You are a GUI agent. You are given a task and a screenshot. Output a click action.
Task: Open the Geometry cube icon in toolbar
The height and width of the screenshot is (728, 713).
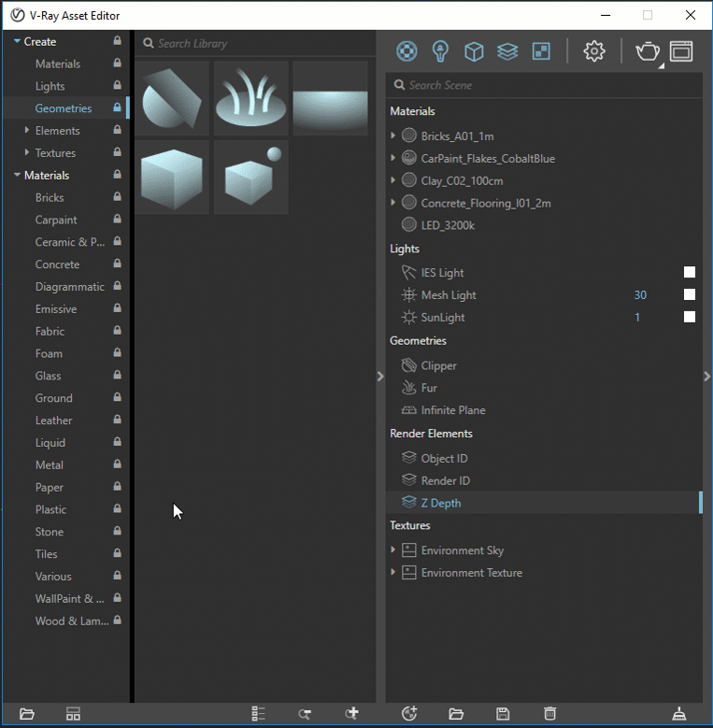click(474, 51)
